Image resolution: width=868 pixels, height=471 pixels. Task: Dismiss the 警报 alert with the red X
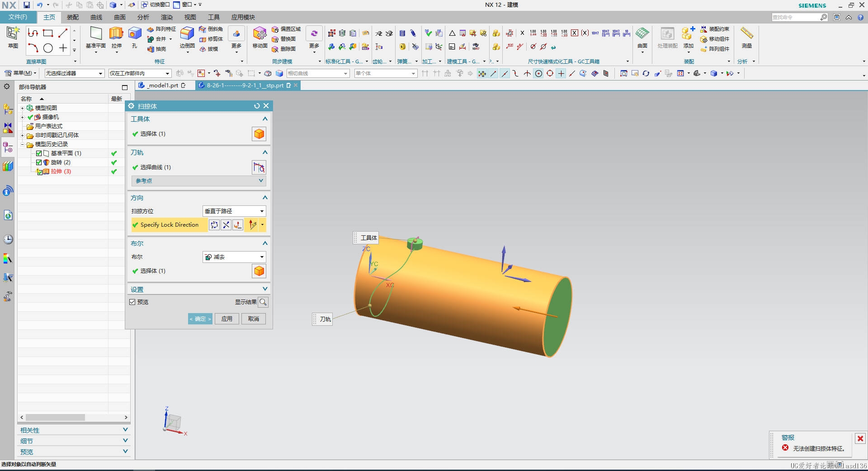(860, 438)
